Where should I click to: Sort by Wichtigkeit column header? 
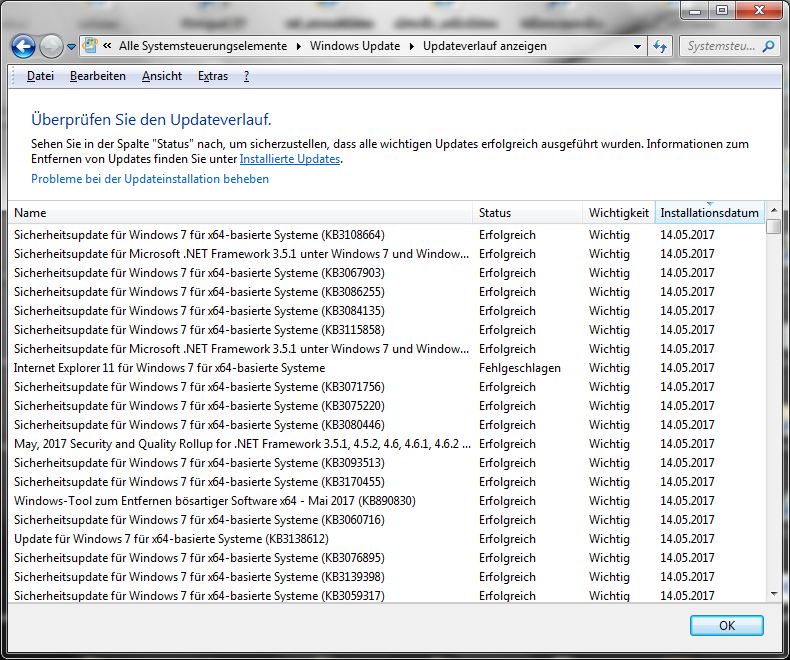coord(619,213)
